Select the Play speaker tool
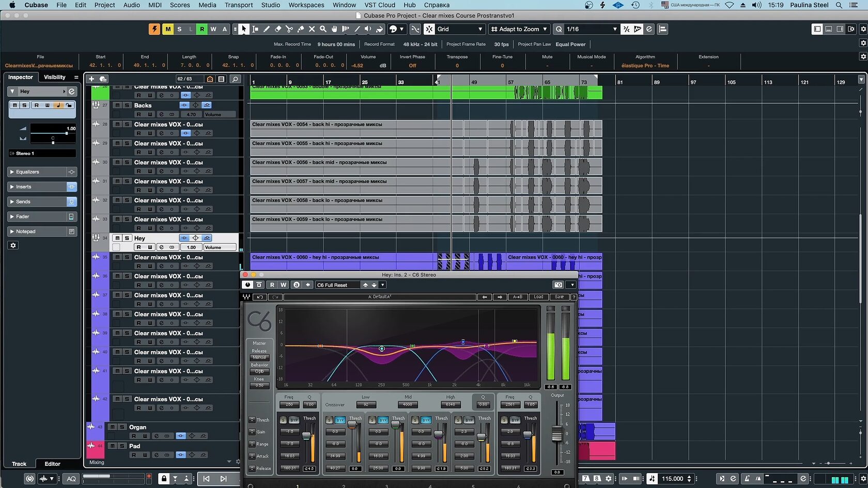 point(368,29)
